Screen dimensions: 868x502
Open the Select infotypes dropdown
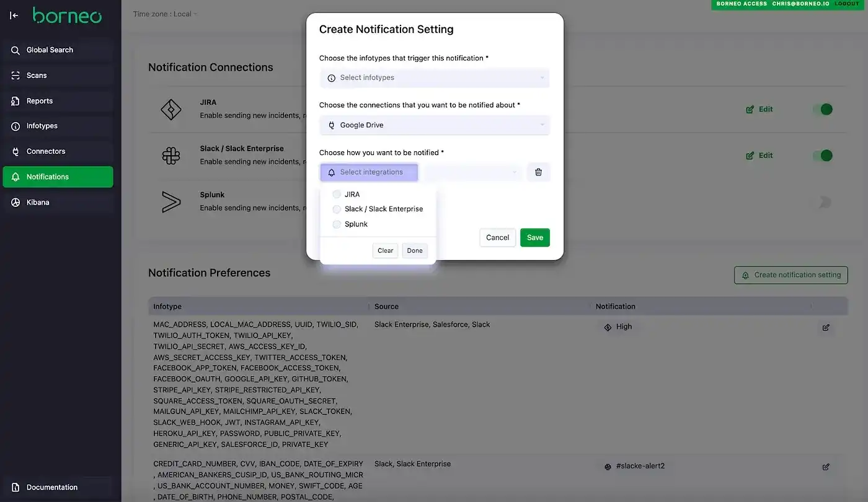click(435, 78)
